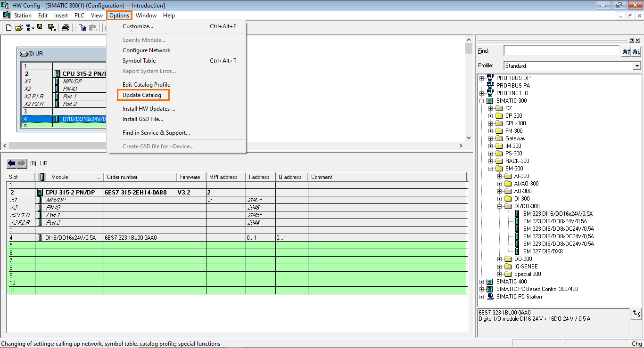Click the PROFINET IO network icon
Screen dimensions: 644x348
490,93
